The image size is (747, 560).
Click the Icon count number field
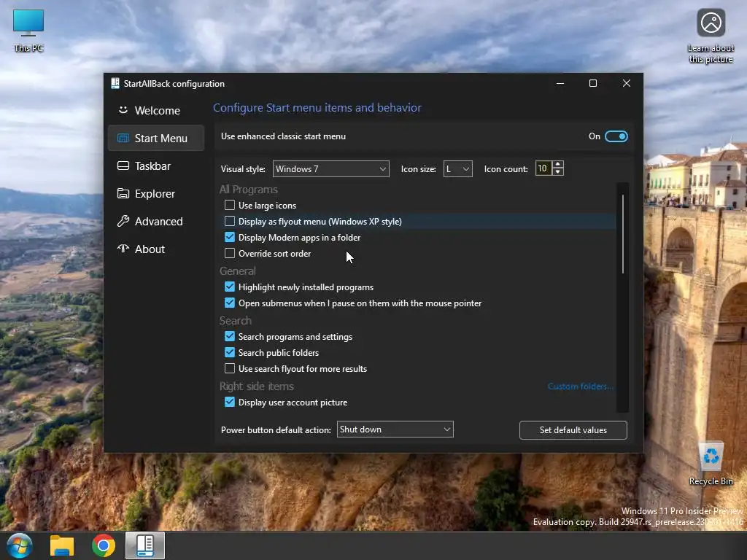[543, 168]
